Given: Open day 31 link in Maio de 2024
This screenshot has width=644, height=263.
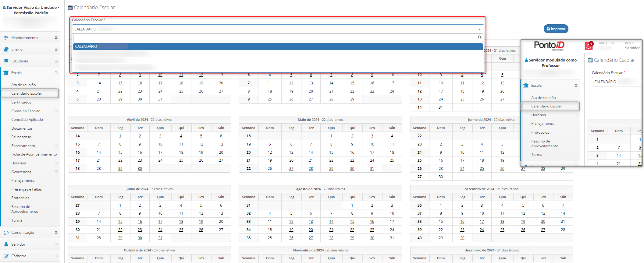Looking at the screenshot, I should click(372, 169).
